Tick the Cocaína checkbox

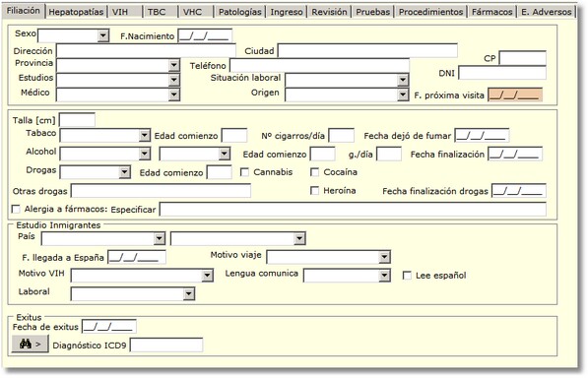[314, 172]
